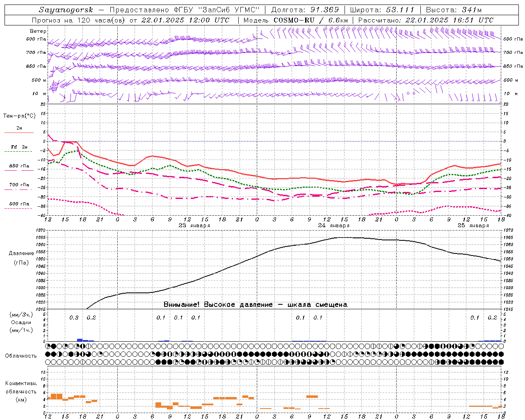Select the '(км)' unit under convective cloudiness
This screenshot has width=525, height=420.
(x=21, y=399)
